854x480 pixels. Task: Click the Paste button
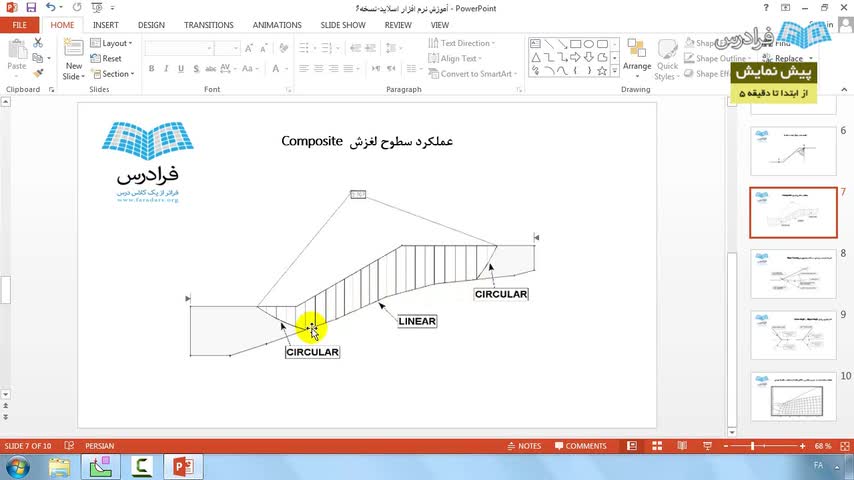(17, 55)
